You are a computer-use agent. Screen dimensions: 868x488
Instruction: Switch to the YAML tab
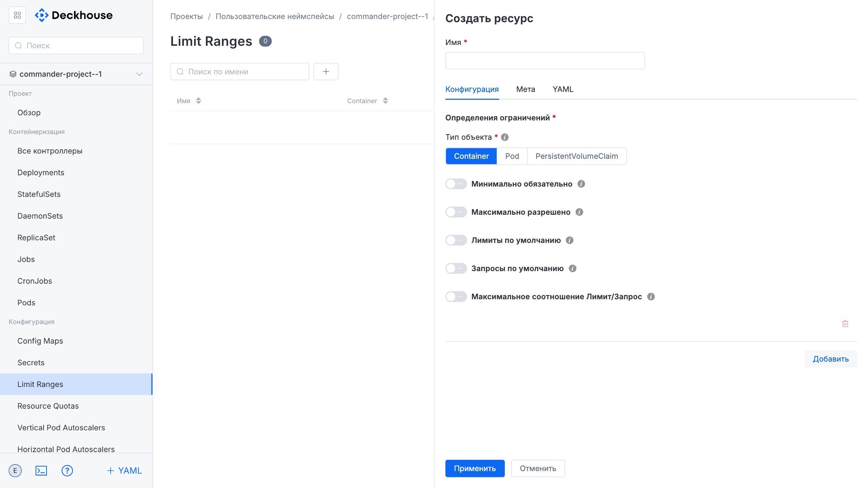click(563, 89)
